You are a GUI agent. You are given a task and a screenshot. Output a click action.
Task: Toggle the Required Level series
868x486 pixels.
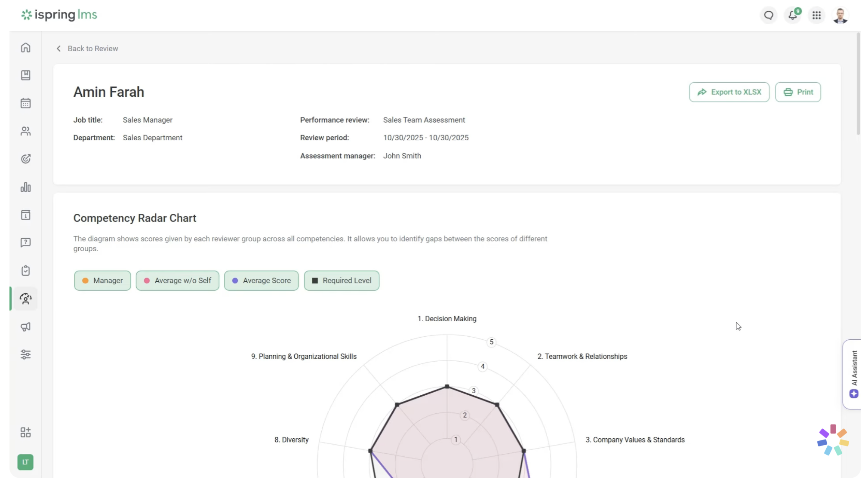(342, 280)
